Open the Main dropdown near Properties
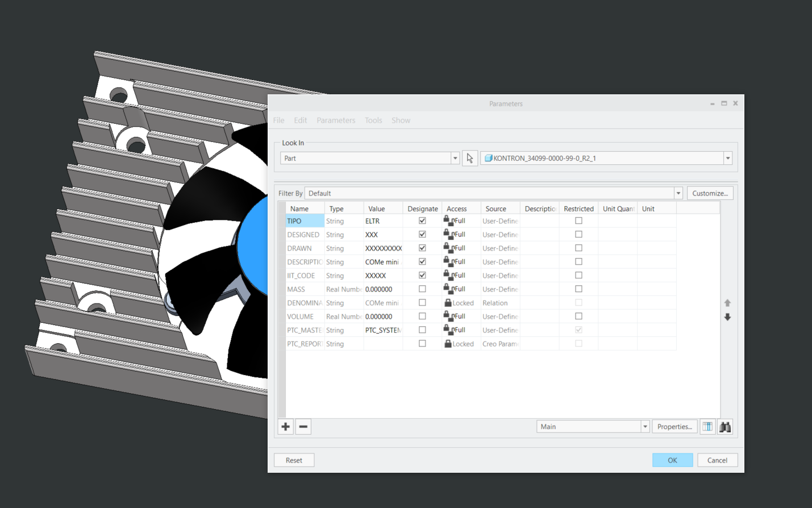The width and height of the screenshot is (812, 508). click(x=645, y=426)
